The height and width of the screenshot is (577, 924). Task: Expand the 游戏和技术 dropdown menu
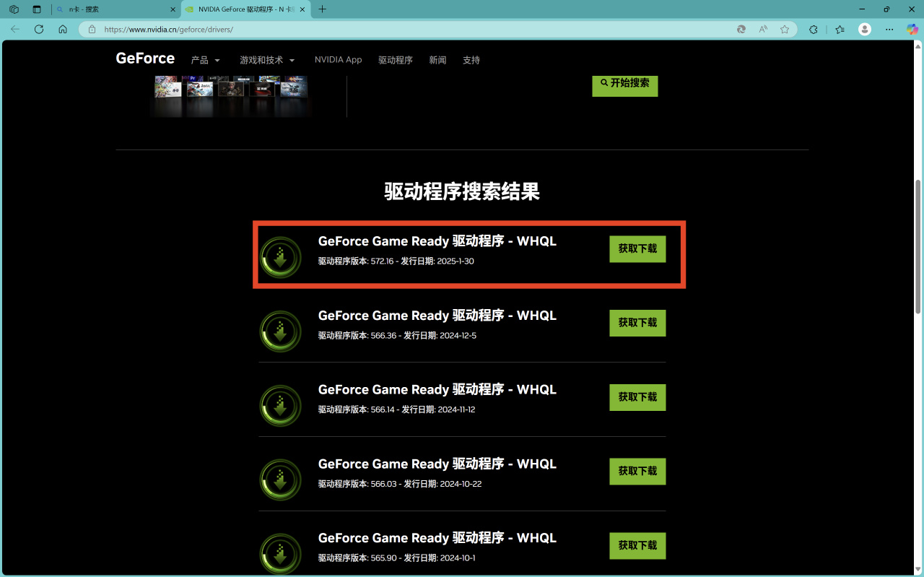point(267,61)
